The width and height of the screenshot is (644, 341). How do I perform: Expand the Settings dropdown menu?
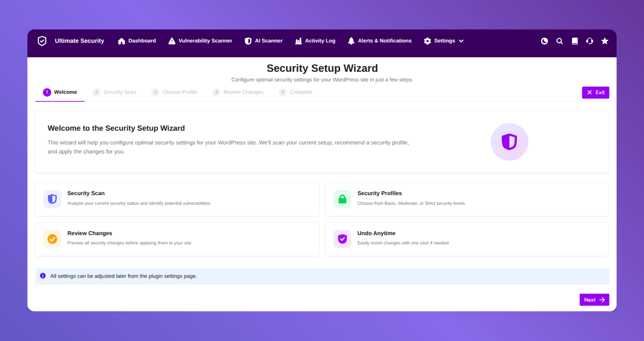(x=444, y=41)
